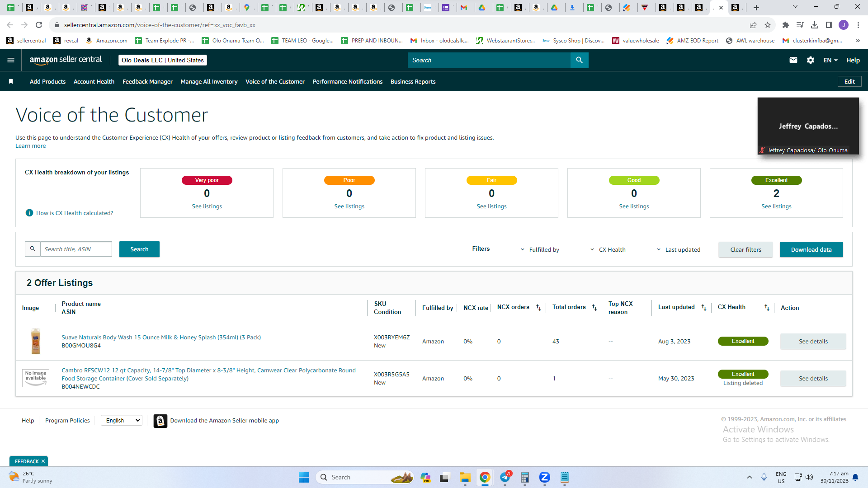Click the Olo Deals LLC account switcher

click(162, 60)
